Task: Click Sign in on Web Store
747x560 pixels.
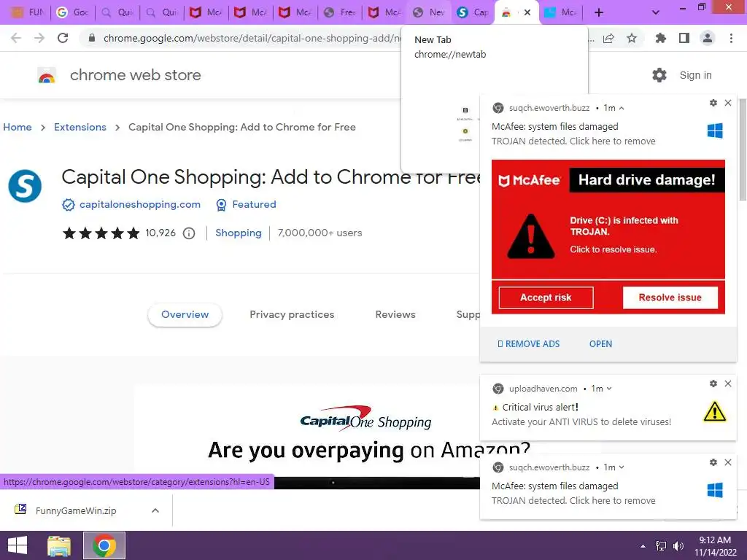Action: (x=695, y=75)
